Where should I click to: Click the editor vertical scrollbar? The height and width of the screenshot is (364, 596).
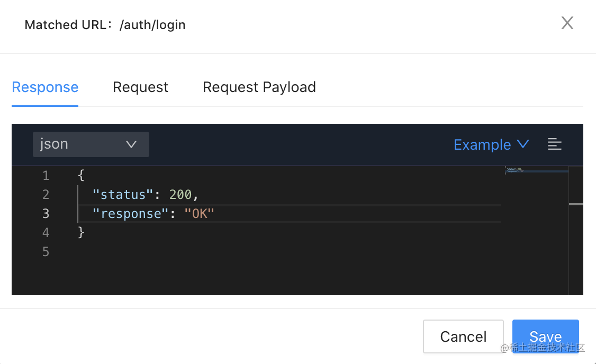(576, 204)
